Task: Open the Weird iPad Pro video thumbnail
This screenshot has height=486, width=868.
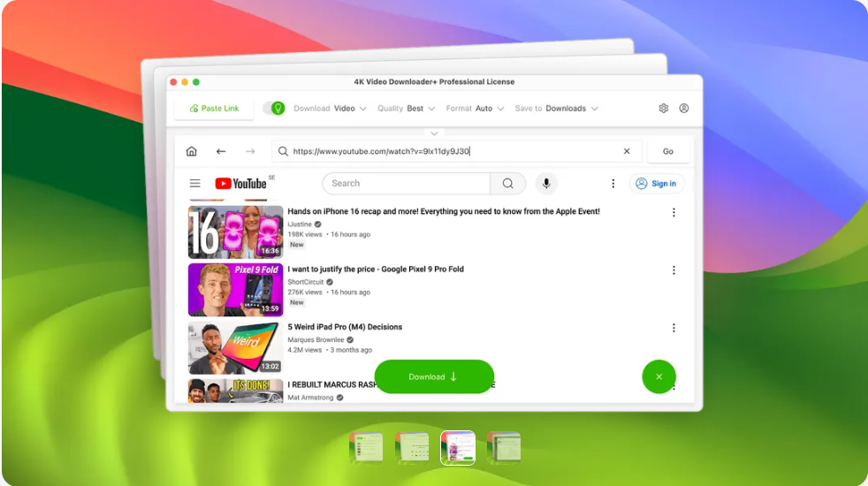Action: pos(235,347)
